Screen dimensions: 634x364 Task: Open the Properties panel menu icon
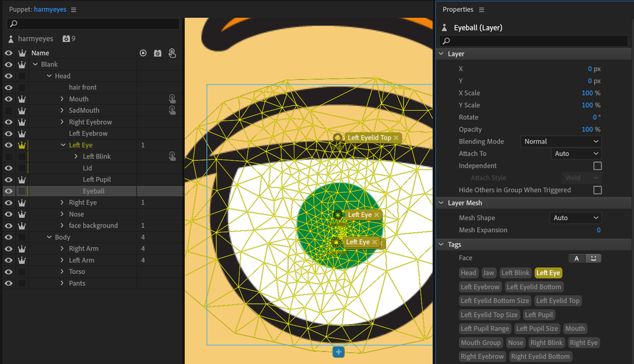481,10
